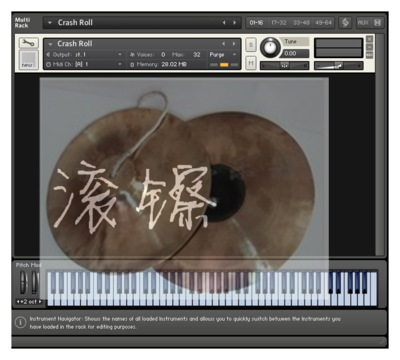The height and width of the screenshot is (360, 400).
Task: Click the info icon in the help pane
Action: click(20, 322)
